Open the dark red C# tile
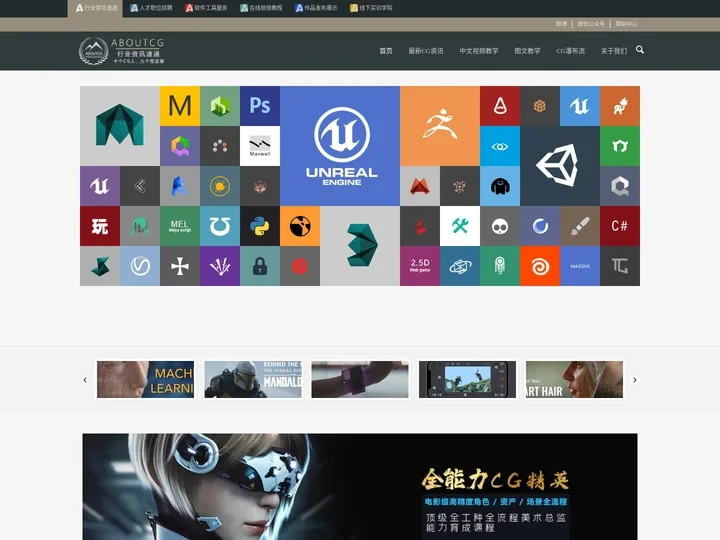The image size is (720, 540). click(x=619, y=226)
